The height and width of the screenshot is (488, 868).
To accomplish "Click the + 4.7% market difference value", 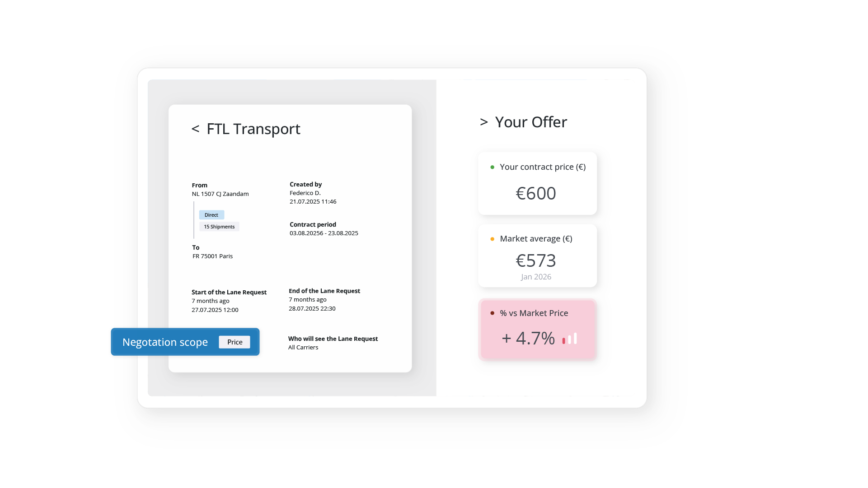I will point(528,339).
